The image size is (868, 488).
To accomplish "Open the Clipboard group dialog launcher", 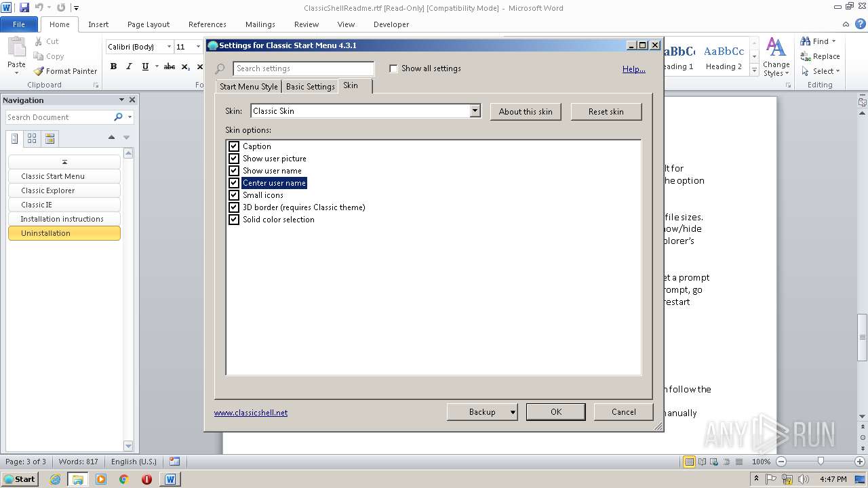I will [x=96, y=85].
